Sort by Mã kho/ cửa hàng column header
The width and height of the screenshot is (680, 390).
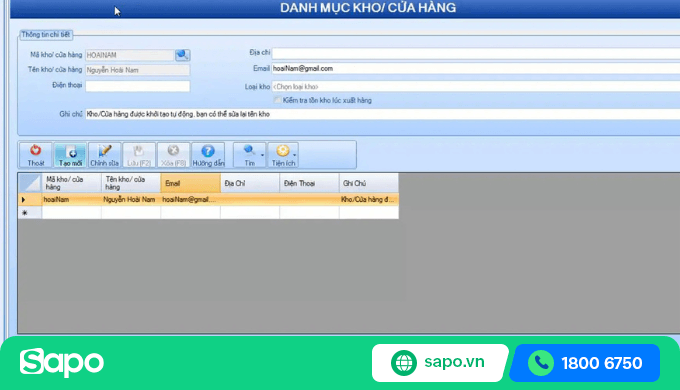click(72, 183)
